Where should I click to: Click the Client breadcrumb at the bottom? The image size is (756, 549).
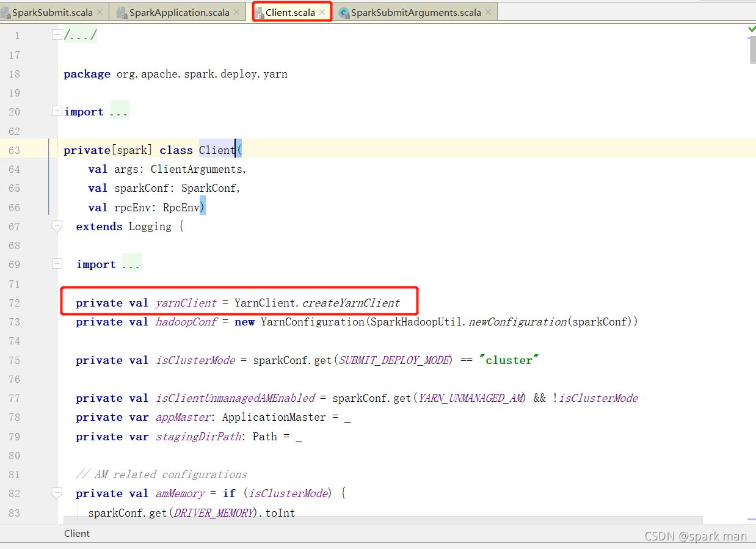(77, 533)
